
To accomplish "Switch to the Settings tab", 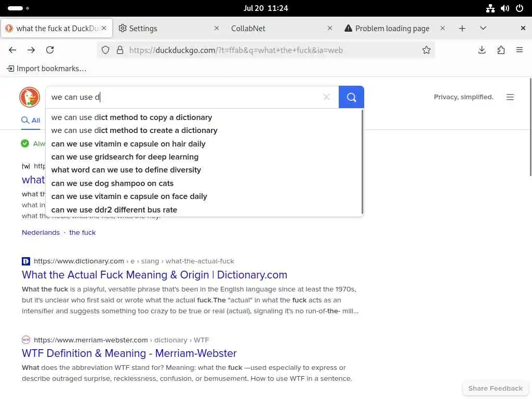I will coord(169,29).
